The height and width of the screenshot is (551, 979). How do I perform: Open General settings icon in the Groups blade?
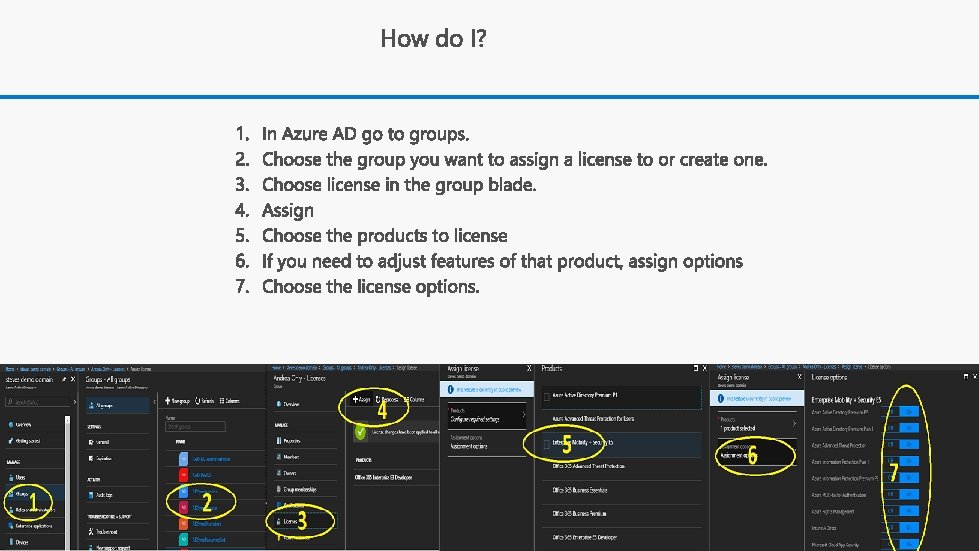(91, 442)
